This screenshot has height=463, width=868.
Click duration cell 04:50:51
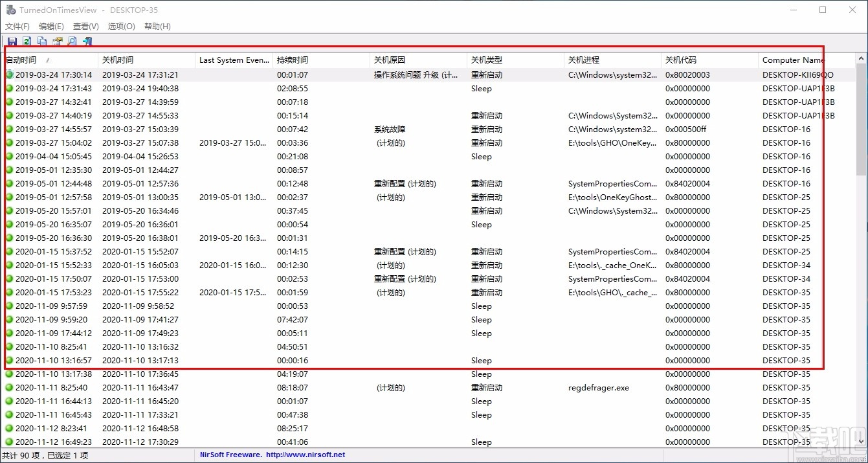293,347
